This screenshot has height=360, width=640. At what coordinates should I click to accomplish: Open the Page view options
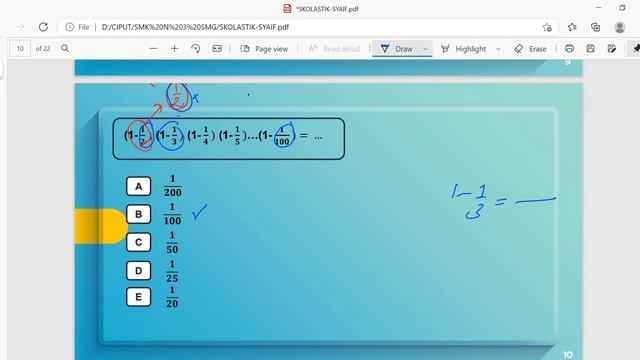tap(264, 49)
